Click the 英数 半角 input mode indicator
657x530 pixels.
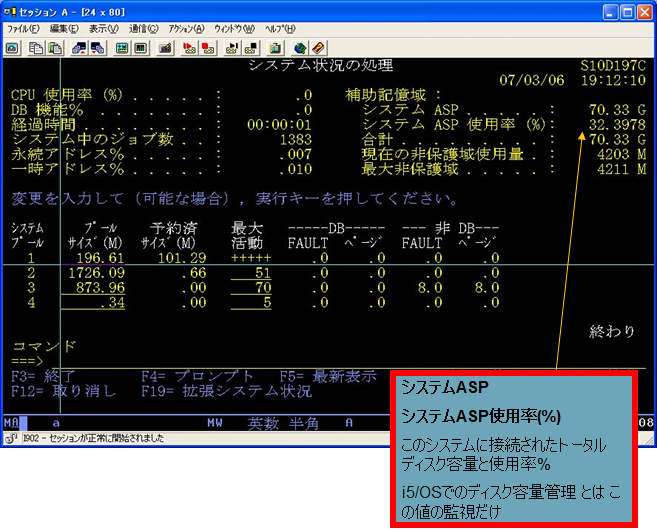pyautogui.click(x=283, y=424)
